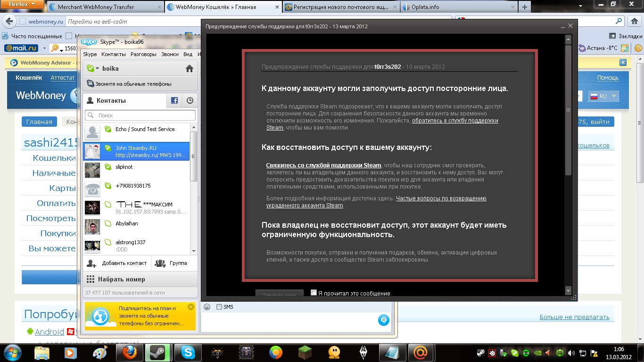Open the Firefox home page button
The image size is (644, 362).
click(x=634, y=22)
